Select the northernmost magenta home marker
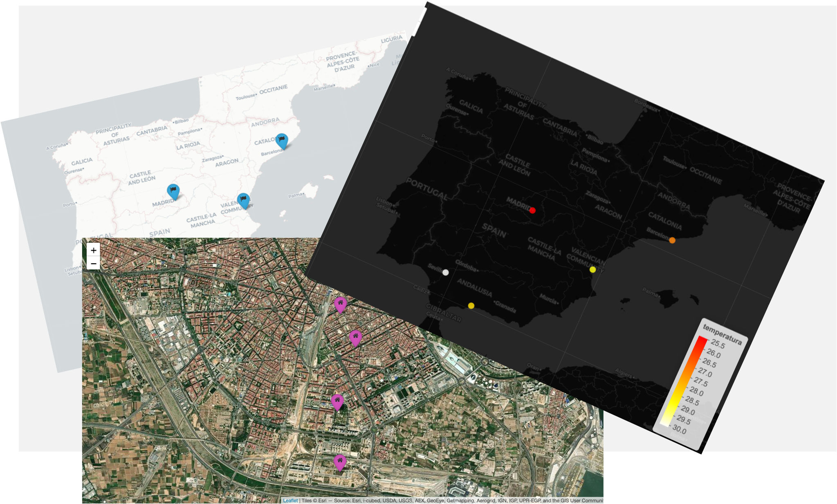 tap(340, 305)
